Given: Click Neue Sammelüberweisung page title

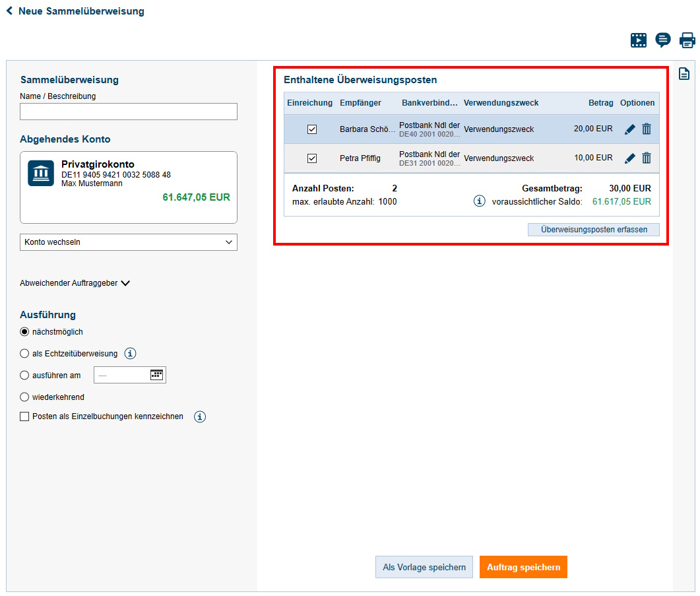Looking at the screenshot, I should (x=81, y=11).
